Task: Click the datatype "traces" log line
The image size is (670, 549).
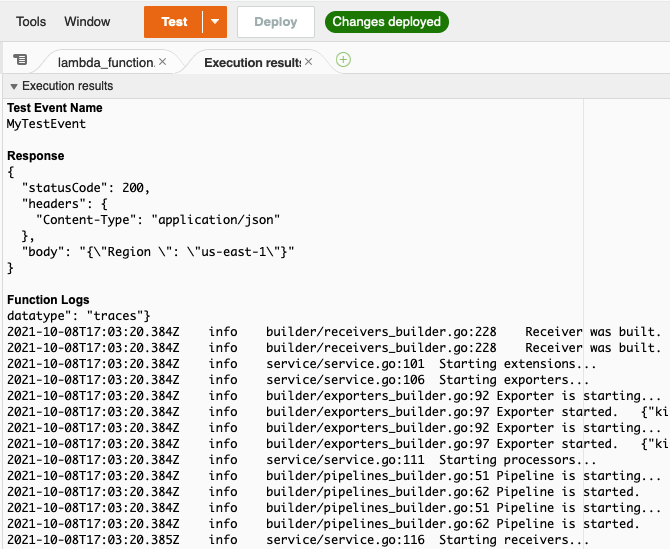Action: [x=79, y=316]
